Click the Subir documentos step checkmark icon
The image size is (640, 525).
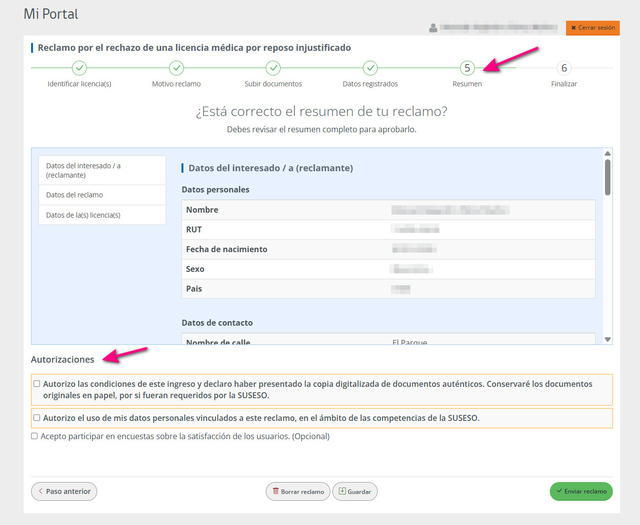273,68
